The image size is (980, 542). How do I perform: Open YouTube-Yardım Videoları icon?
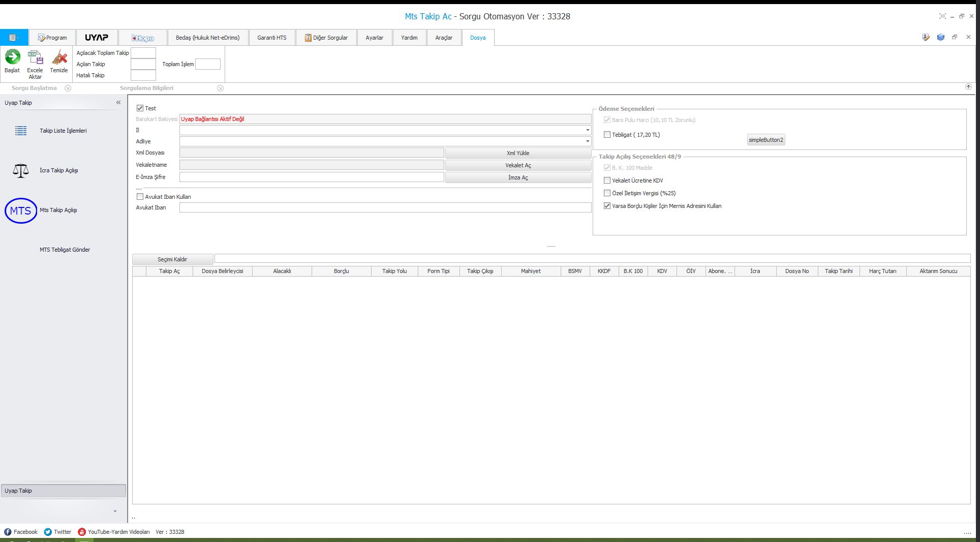(x=81, y=532)
